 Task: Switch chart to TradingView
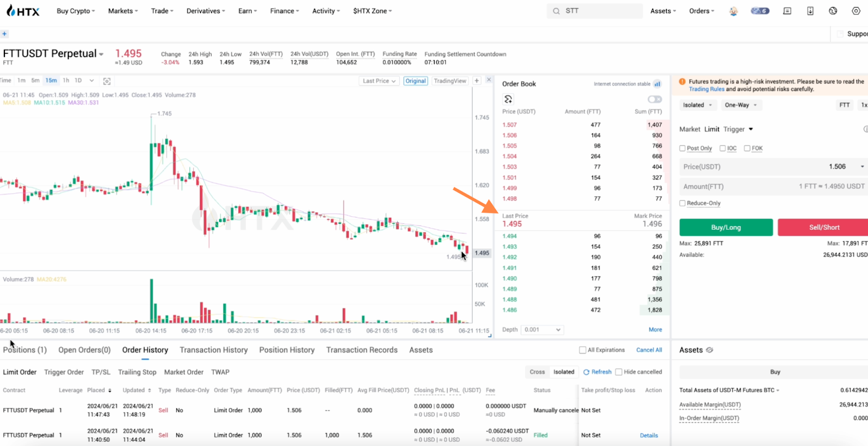pos(450,81)
